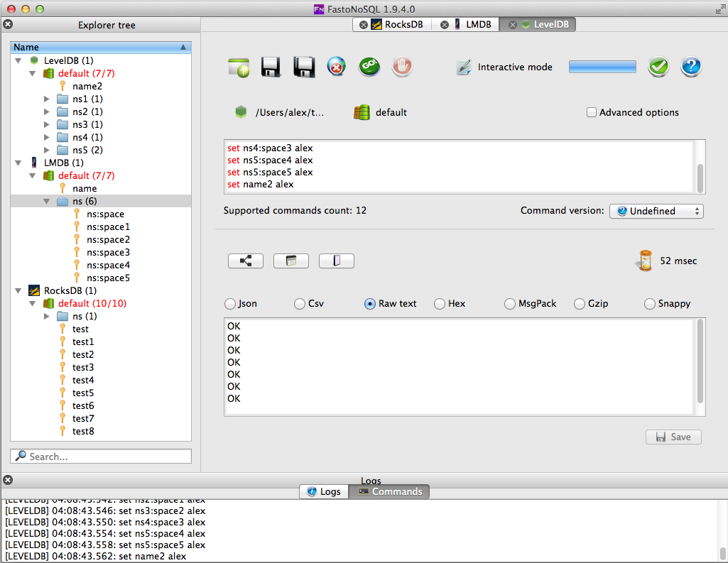
Task: Open the Commands tab
Action: 389,491
